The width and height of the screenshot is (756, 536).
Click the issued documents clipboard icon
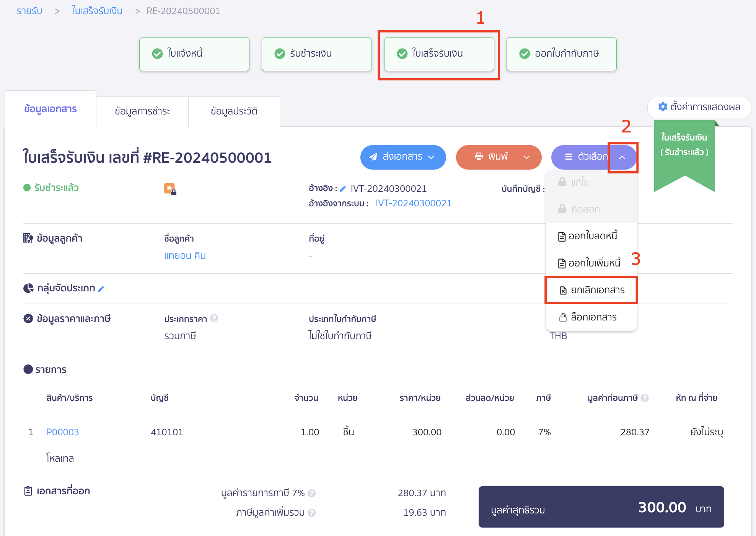pyautogui.click(x=28, y=491)
